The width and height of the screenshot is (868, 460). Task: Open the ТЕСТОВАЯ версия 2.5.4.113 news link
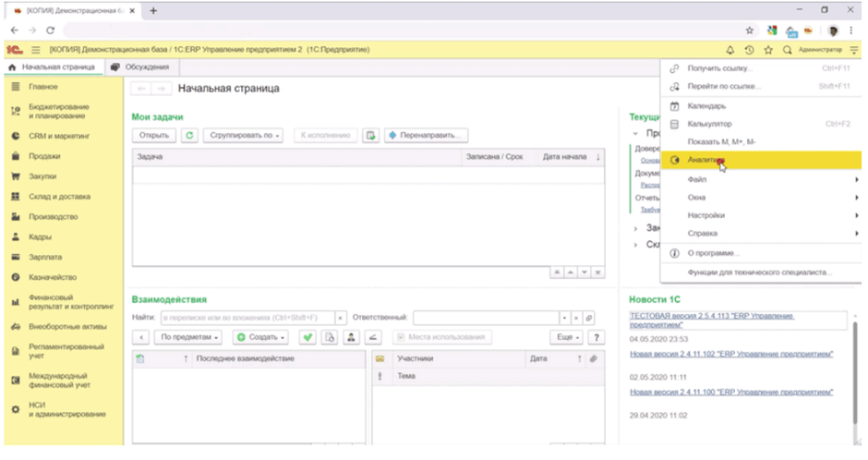tap(712, 320)
